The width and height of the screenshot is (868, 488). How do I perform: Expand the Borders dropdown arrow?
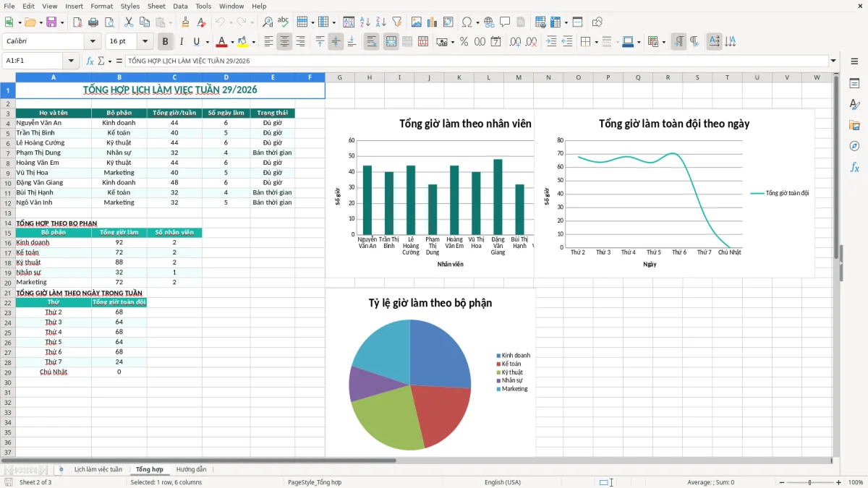click(597, 42)
